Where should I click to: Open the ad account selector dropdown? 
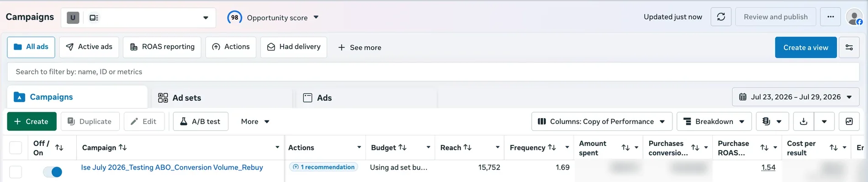point(138,18)
